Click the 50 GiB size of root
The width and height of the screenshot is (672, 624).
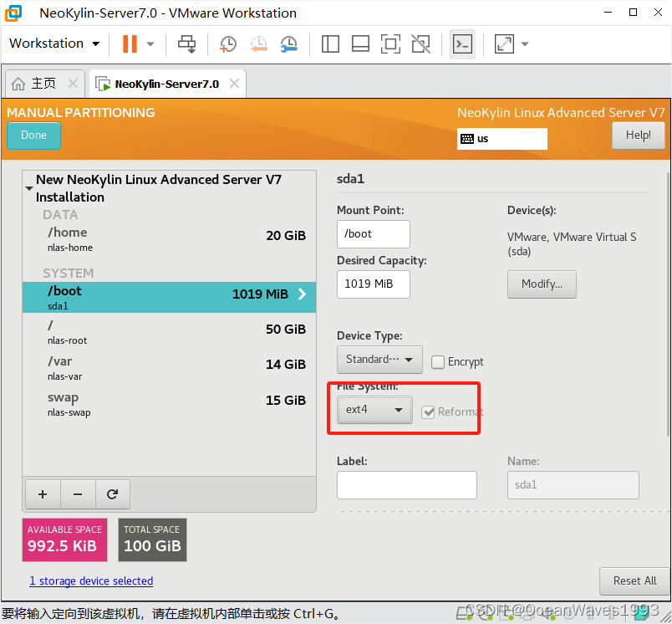[x=286, y=330]
